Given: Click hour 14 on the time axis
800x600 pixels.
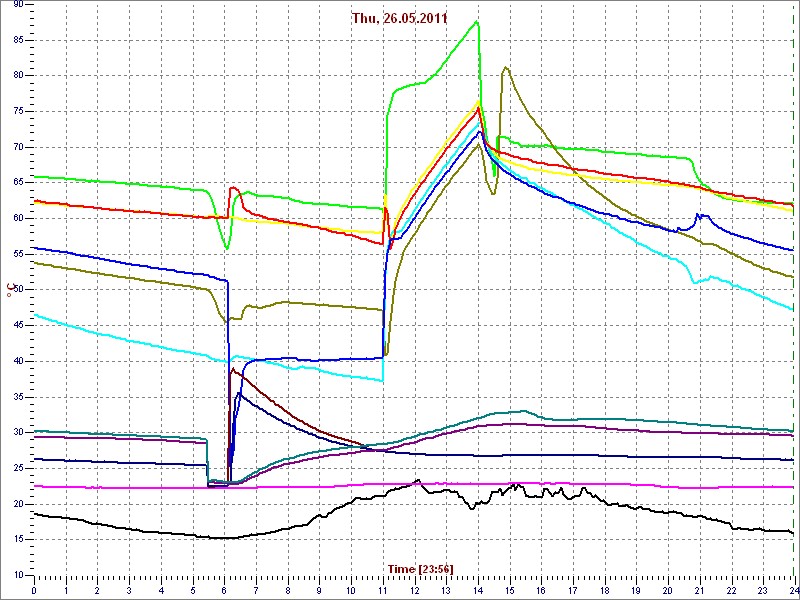Looking at the screenshot, I should click(x=478, y=591).
